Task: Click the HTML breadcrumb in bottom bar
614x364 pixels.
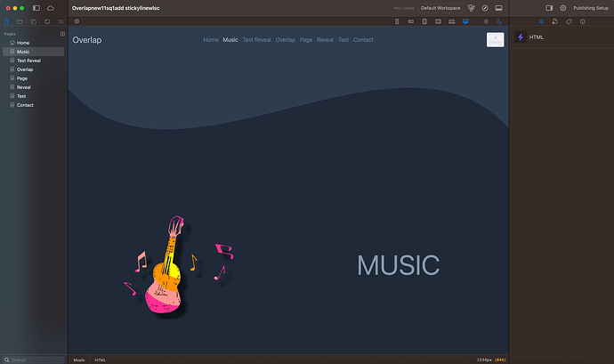Action: [101, 360]
